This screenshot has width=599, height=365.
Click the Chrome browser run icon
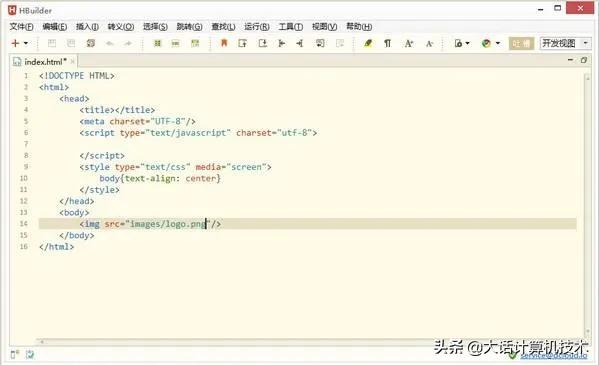486,43
